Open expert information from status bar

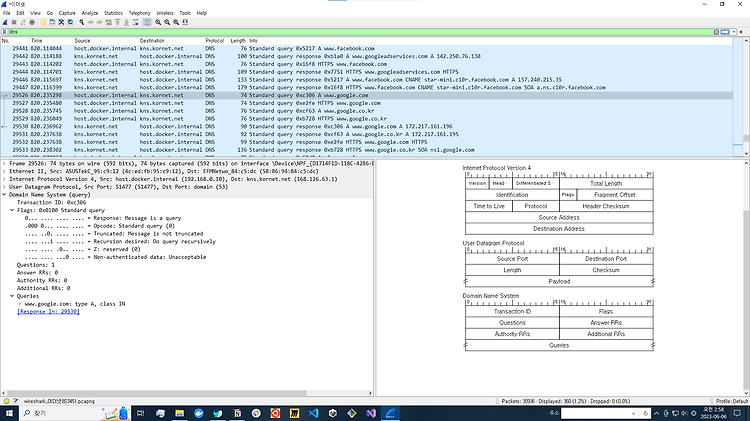tap(6, 401)
